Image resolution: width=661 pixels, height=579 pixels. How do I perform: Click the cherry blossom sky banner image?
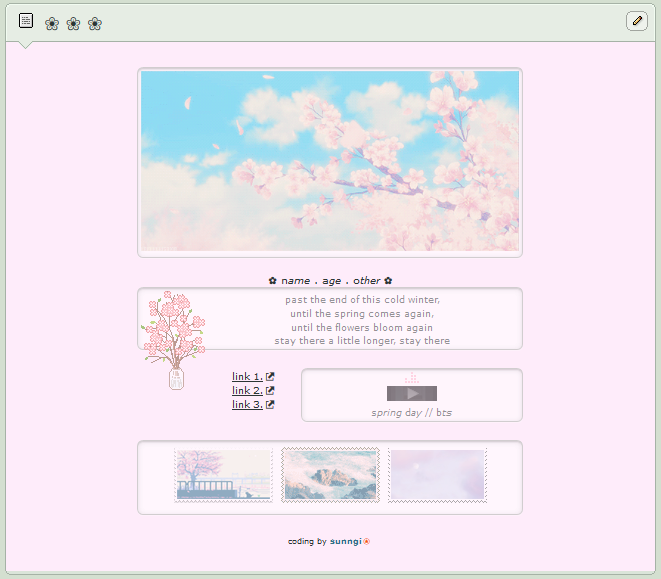(x=330, y=161)
